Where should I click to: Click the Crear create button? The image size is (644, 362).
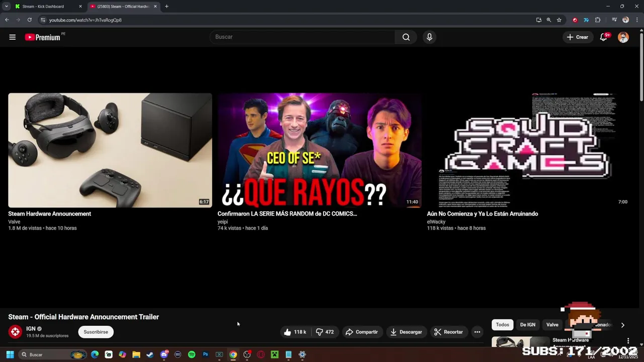(x=578, y=37)
